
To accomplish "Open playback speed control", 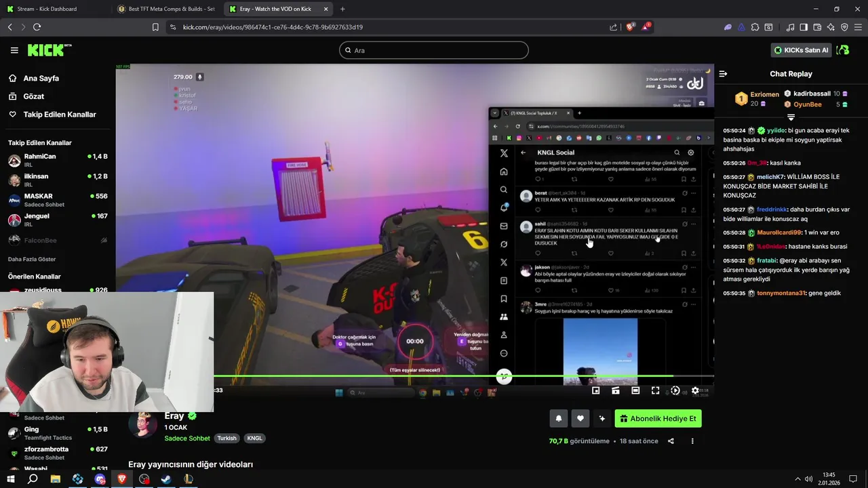I will click(x=675, y=390).
